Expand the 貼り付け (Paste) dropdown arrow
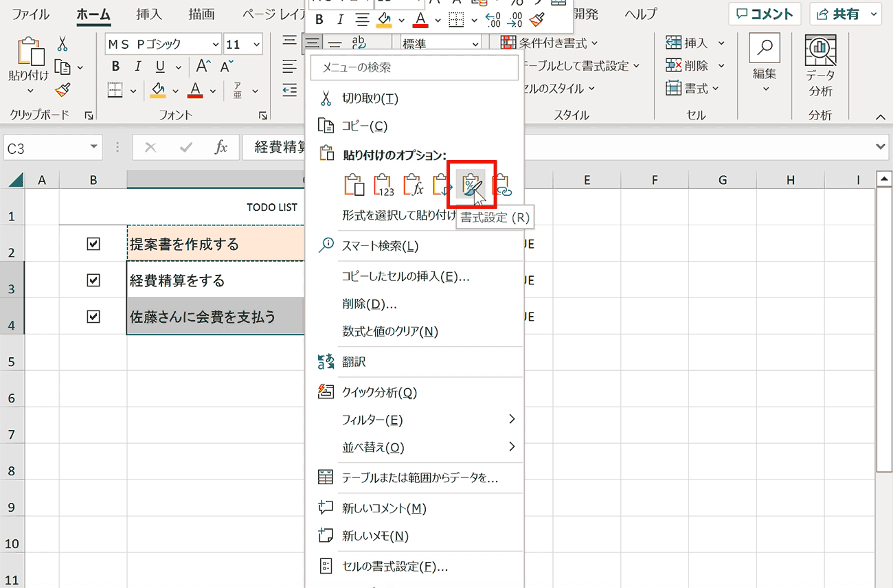Screen dimensions: 893x588 click(30, 91)
